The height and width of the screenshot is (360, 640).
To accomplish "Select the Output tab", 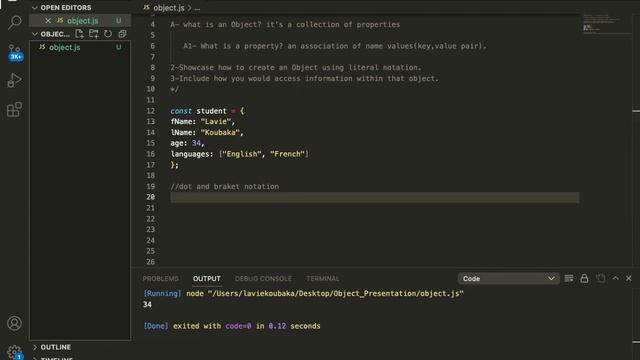I will (x=207, y=278).
